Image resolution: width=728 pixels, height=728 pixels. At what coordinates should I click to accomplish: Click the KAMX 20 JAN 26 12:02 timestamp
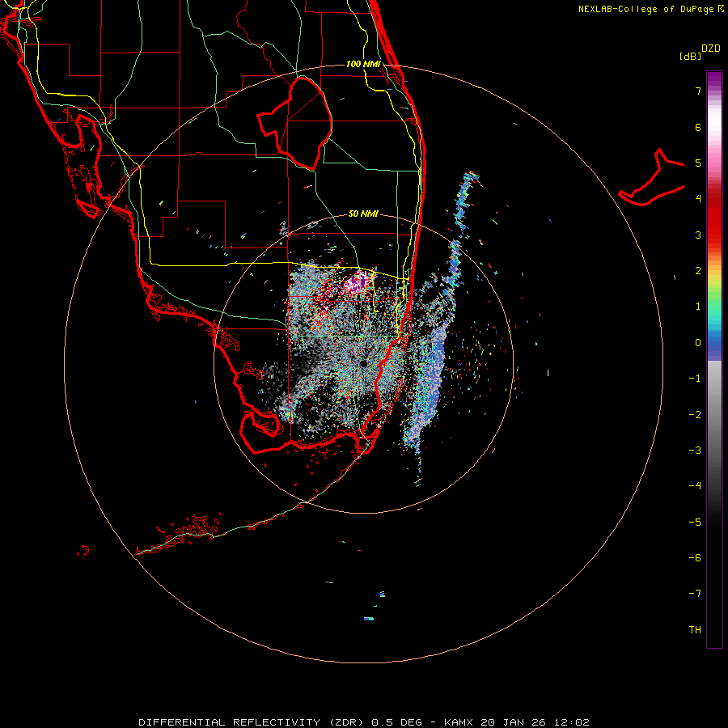(516, 722)
